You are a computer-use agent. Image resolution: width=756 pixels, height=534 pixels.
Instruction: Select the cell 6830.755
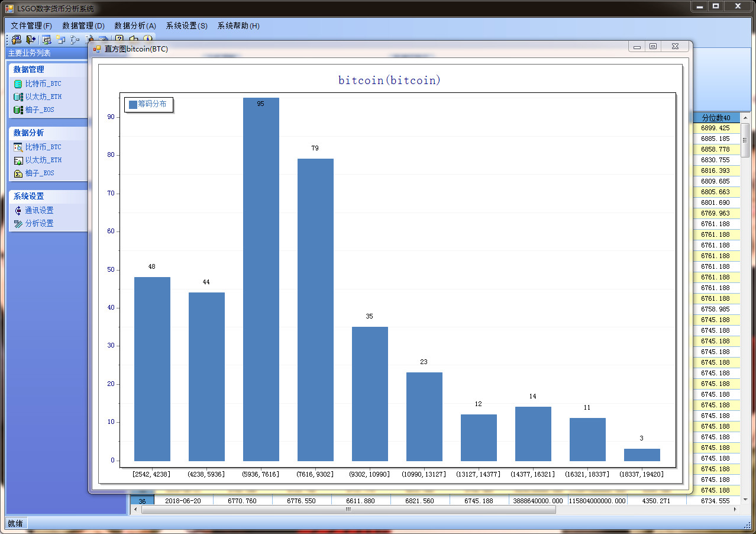pos(716,160)
